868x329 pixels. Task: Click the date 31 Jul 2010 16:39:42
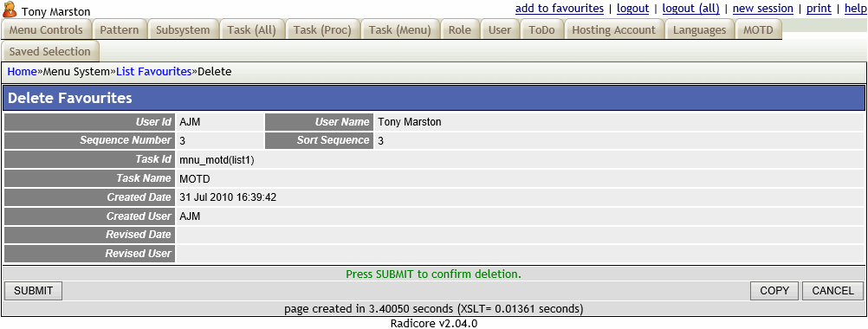click(x=228, y=197)
